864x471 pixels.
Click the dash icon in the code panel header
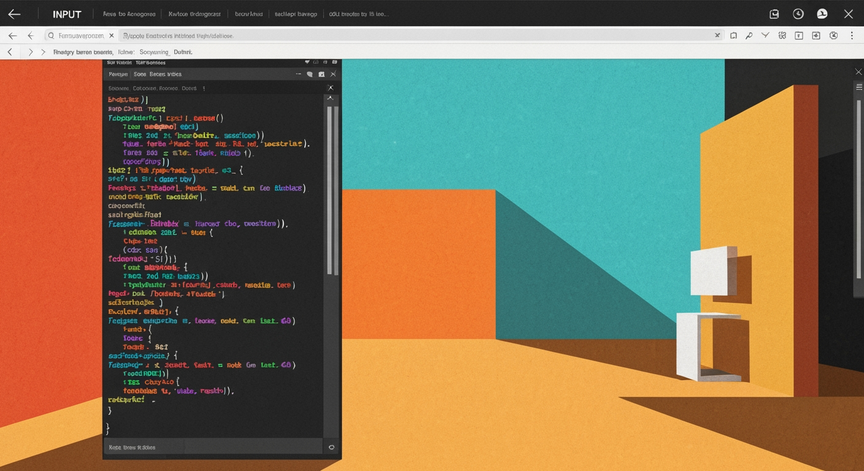298,74
